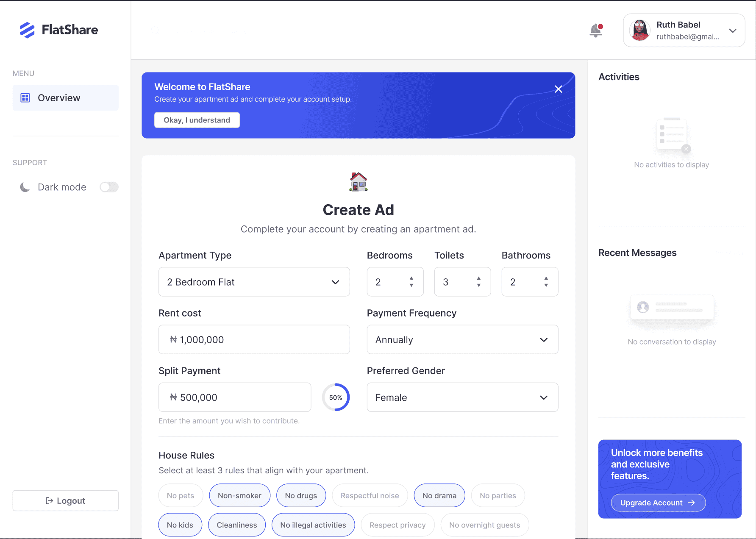The image size is (756, 539).
Task: Select the 'No overnight guests' rule chip
Action: coord(485,525)
